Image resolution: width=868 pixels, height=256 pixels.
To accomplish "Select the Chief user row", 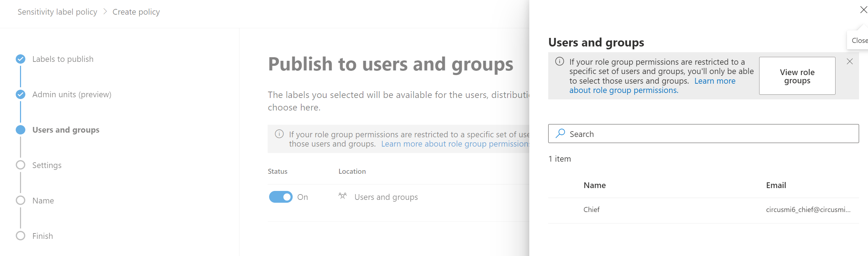I will (591, 210).
